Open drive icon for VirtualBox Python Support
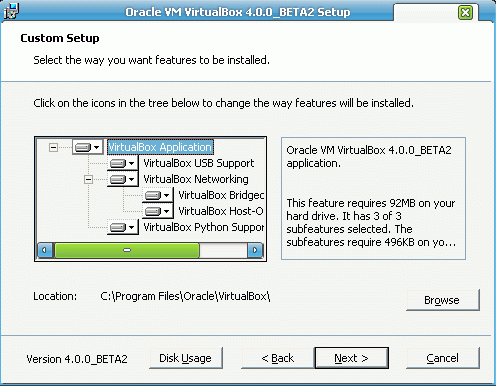 click(x=122, y=227)
